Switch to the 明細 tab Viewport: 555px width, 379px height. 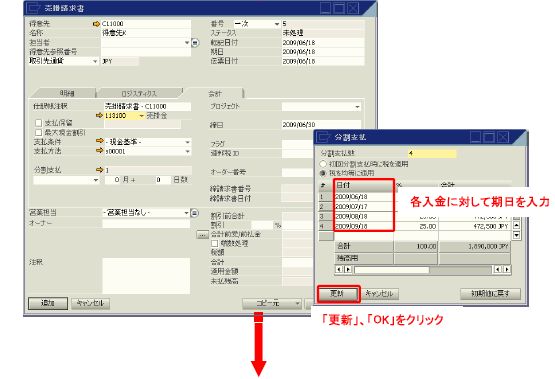coord(67,93)
